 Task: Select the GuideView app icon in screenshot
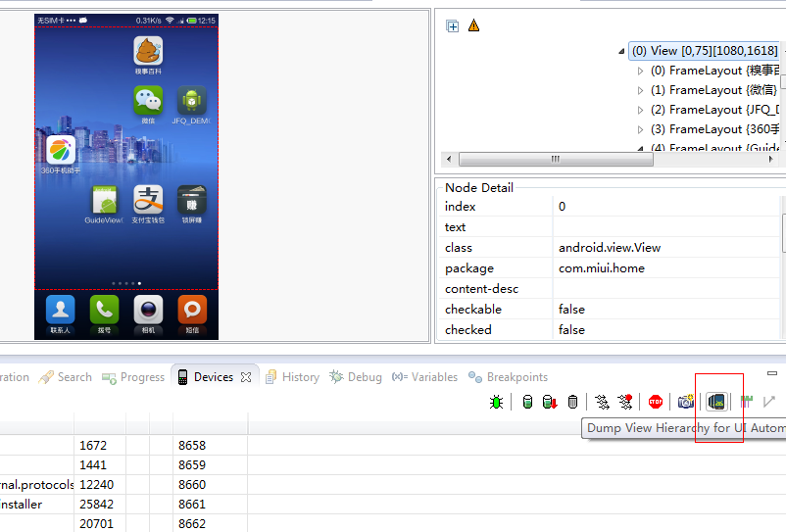pyautogui.click(x=104, y=201)
